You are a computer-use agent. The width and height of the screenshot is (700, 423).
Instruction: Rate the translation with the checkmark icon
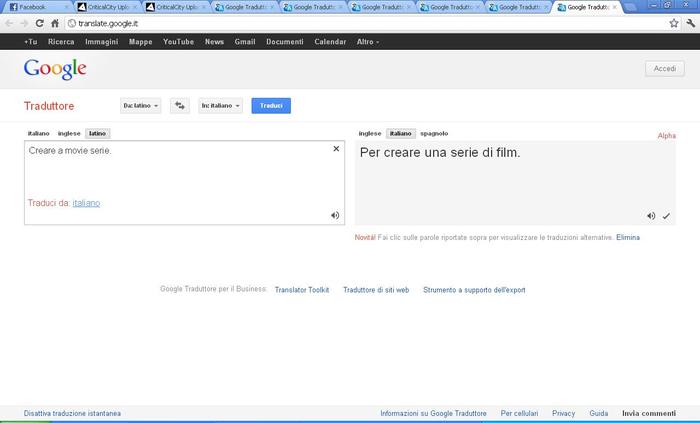pyautogui.click(x=666, y=216)
